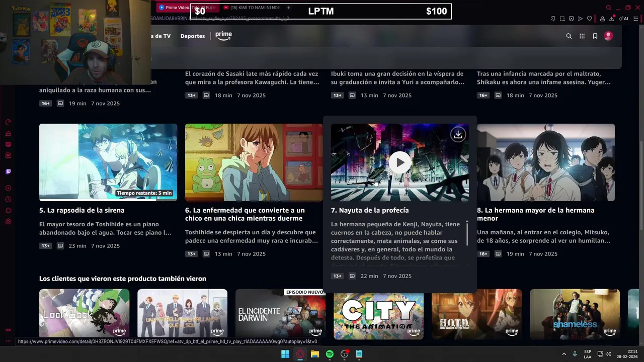Open the Deportes menu item
Image resolution: width=644 pixels, height=362 pixels.
[193, 36]
